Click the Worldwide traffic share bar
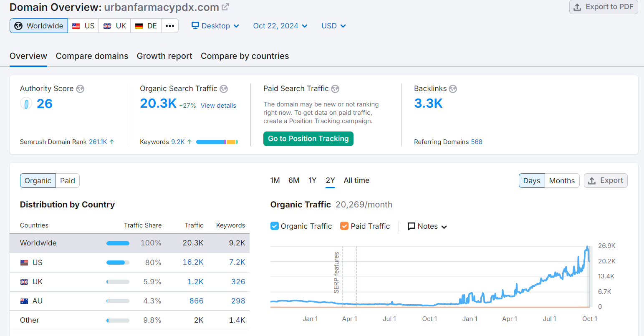644x336 pixels. (118, 243)
